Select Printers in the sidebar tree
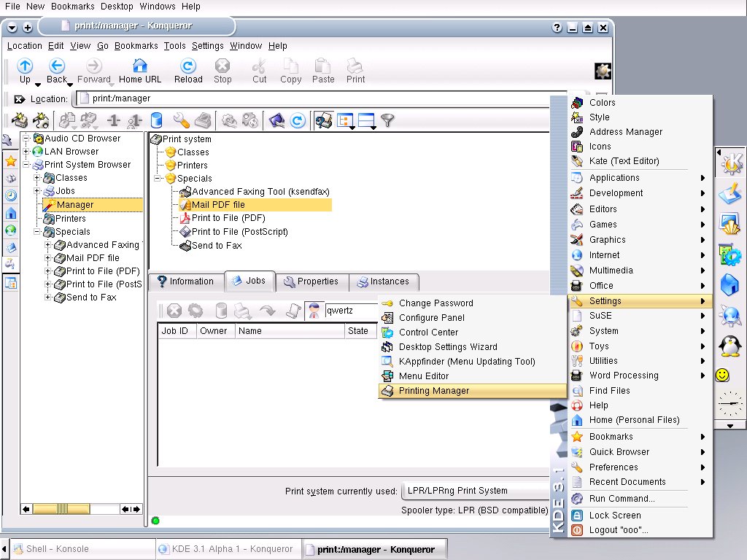747x560 pixels. coord(71,219)
